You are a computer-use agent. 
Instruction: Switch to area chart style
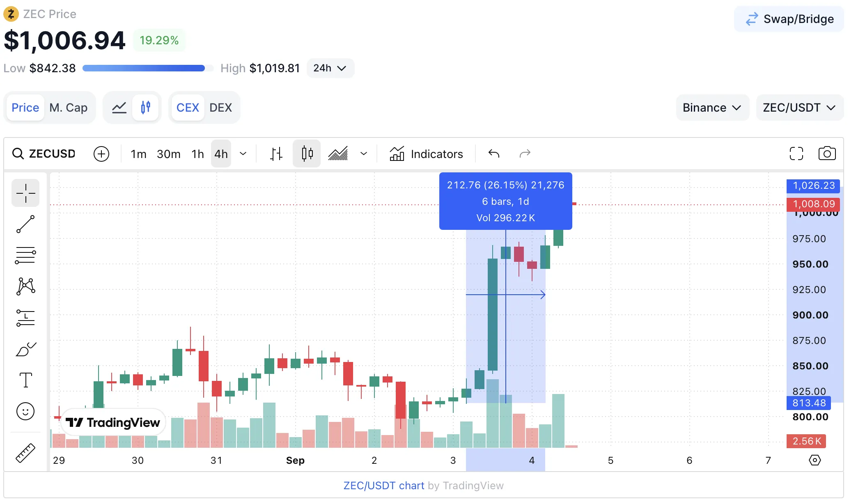click(x=338, y=154)
